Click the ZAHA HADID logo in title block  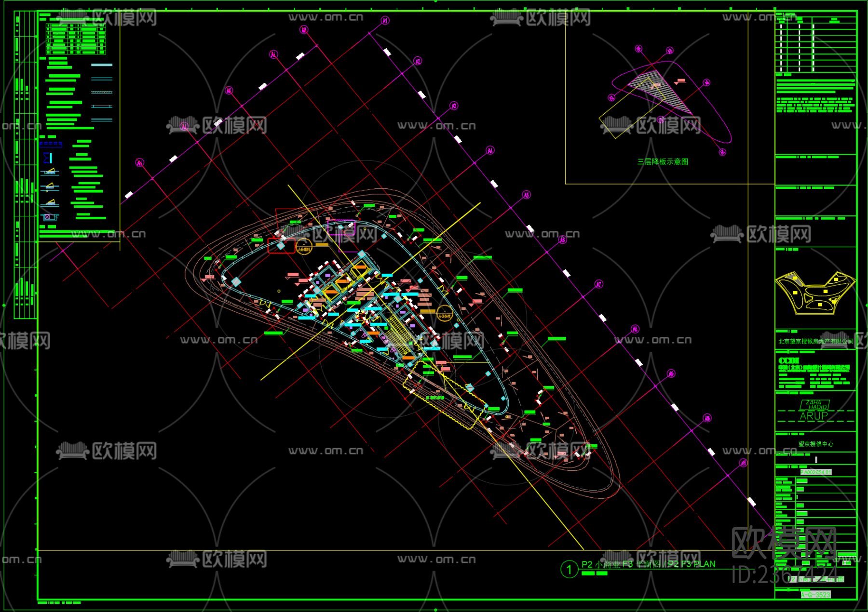click(x=815, y=404)
